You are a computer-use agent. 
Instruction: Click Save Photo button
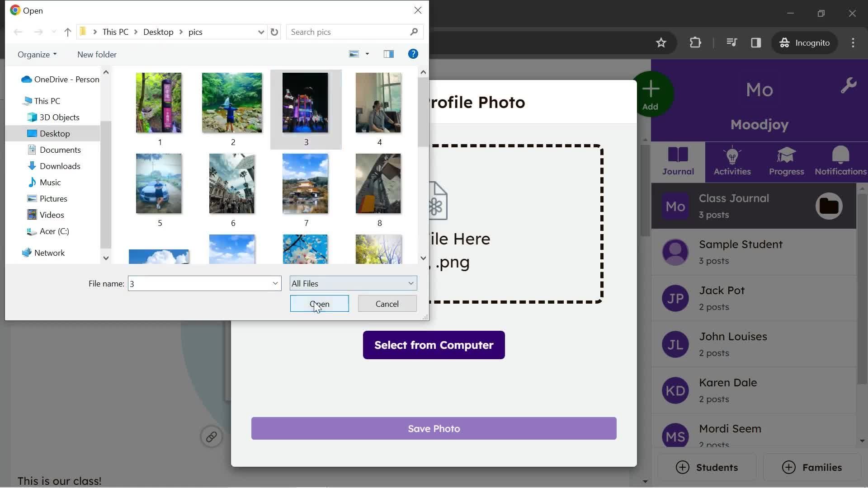click(x=434, y=428)
